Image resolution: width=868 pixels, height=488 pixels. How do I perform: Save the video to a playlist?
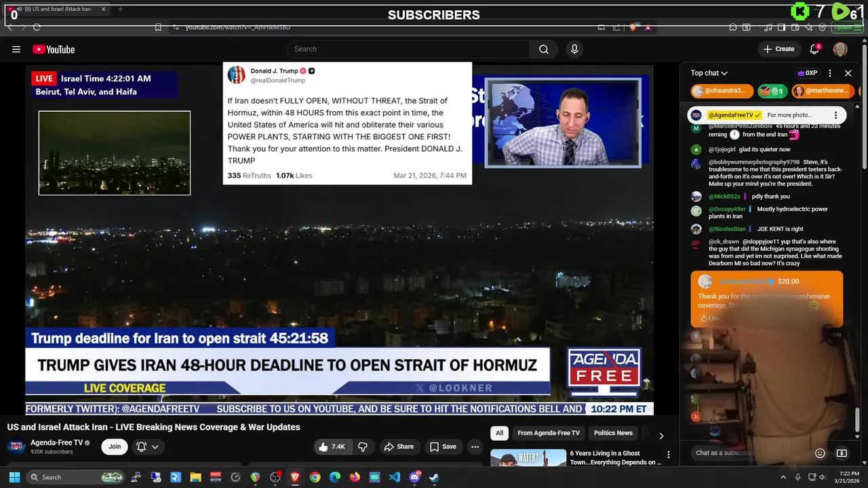pos(443,447)
